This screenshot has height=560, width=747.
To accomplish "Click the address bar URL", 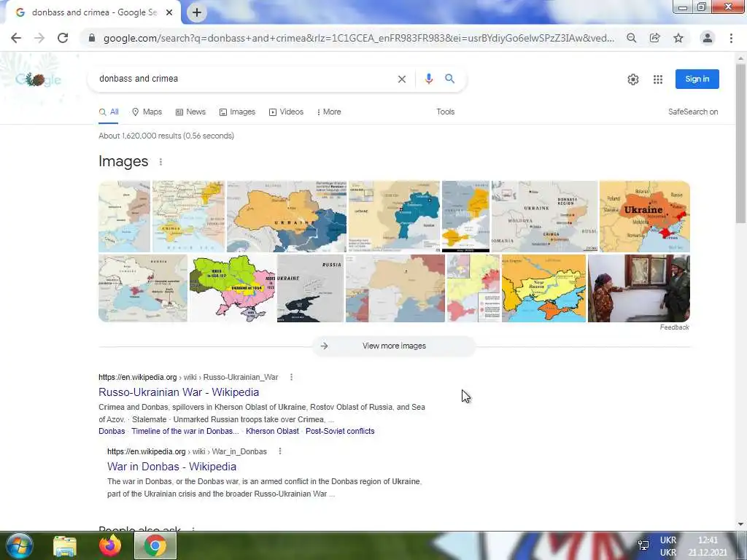I will 358,38.
